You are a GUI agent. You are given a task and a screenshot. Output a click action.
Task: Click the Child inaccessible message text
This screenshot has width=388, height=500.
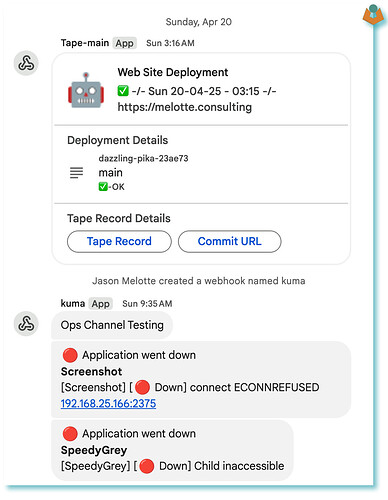(239, 466)
